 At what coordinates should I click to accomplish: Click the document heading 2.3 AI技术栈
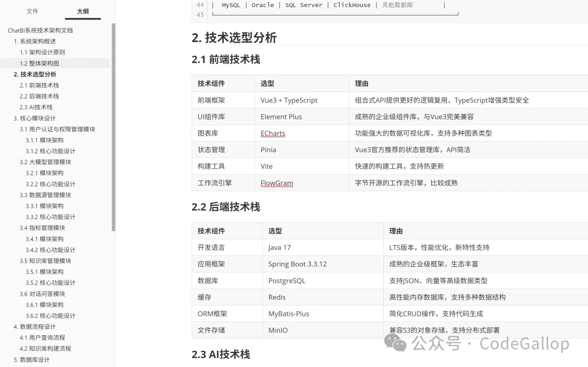click(x=220, y=354)
